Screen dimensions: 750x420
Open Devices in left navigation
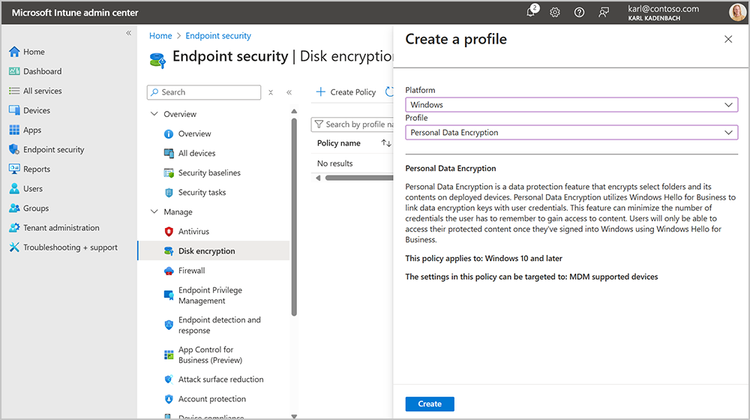pyautogui.click(x=36, y=110)
